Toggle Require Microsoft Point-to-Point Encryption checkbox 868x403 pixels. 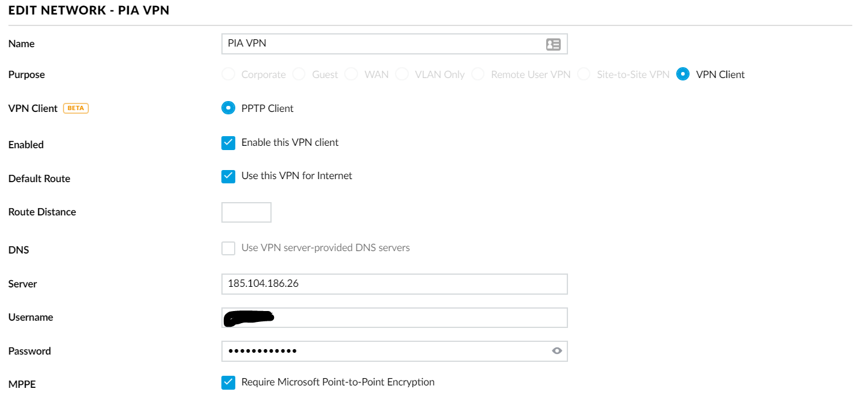[228, 382]
